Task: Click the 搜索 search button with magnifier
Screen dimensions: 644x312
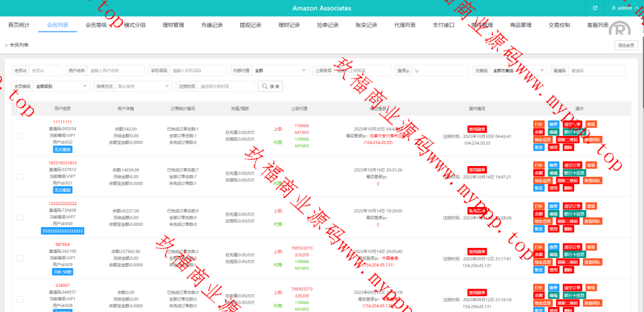Action: click(x=270, y=86)
